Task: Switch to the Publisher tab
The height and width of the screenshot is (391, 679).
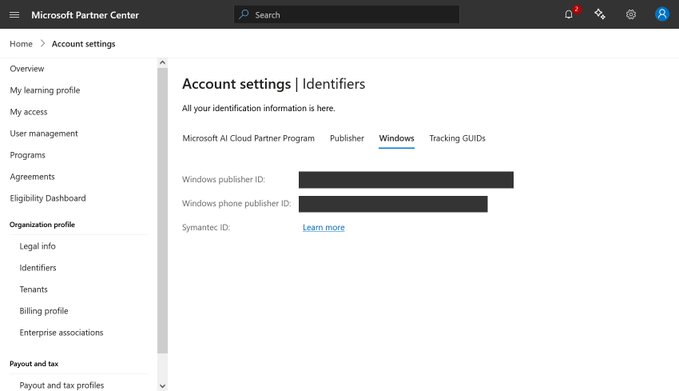Action: tap(347, 138)
